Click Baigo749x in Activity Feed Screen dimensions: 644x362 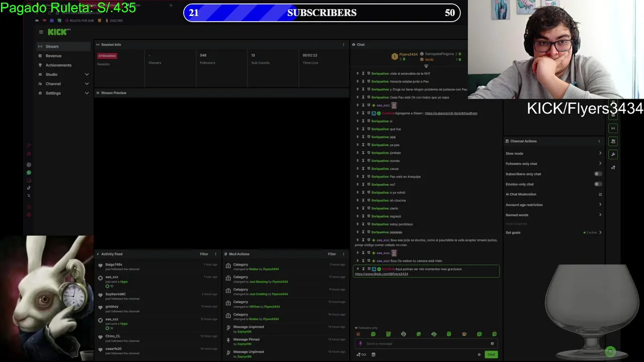coord(114,264)
